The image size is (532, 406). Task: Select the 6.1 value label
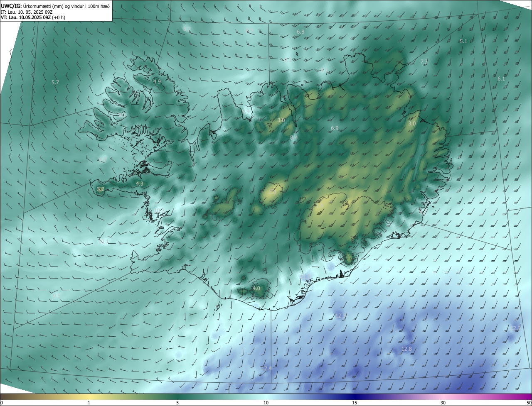point(501,78)
